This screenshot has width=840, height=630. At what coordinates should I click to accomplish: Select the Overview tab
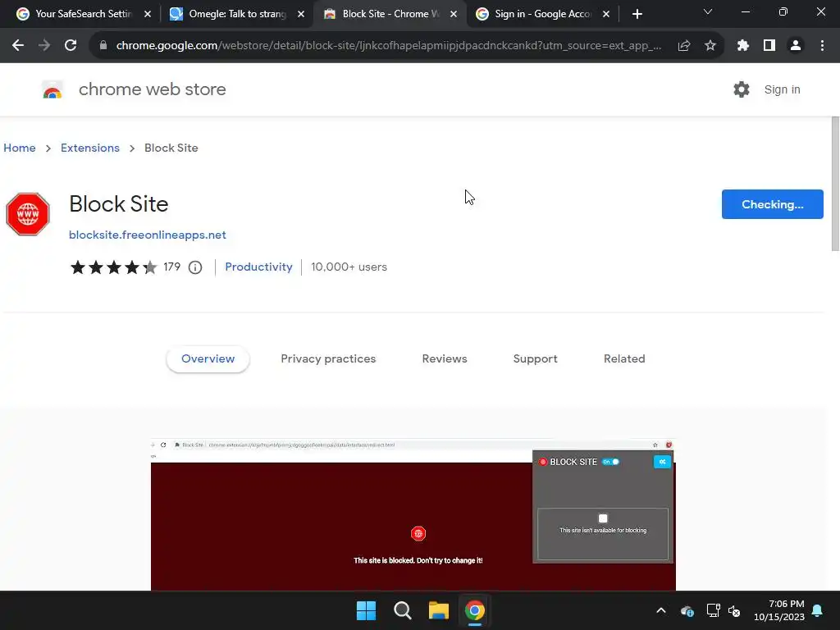point(208,359)
